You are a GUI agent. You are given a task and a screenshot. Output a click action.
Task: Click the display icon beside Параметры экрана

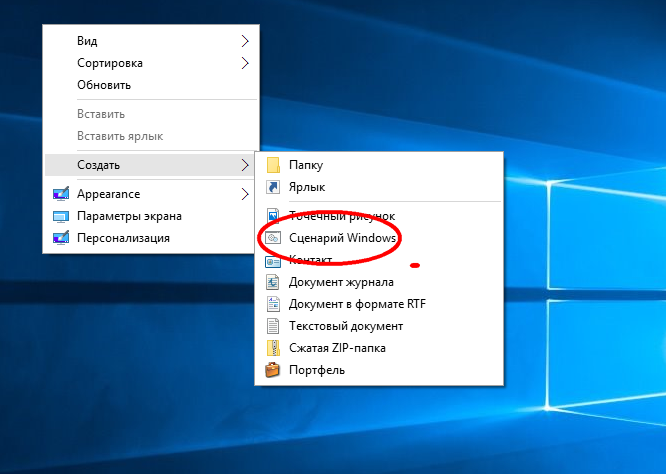coord(61,216)
